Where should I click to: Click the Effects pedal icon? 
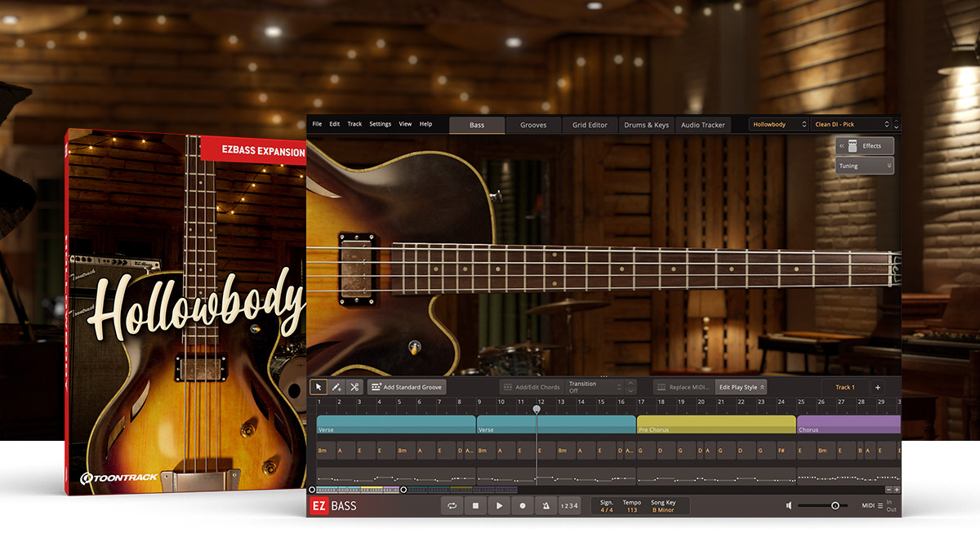(x=853, y=145)
